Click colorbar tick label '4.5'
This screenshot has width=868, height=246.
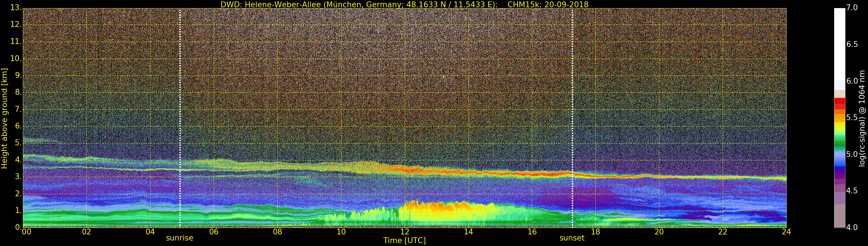(852, 191)
